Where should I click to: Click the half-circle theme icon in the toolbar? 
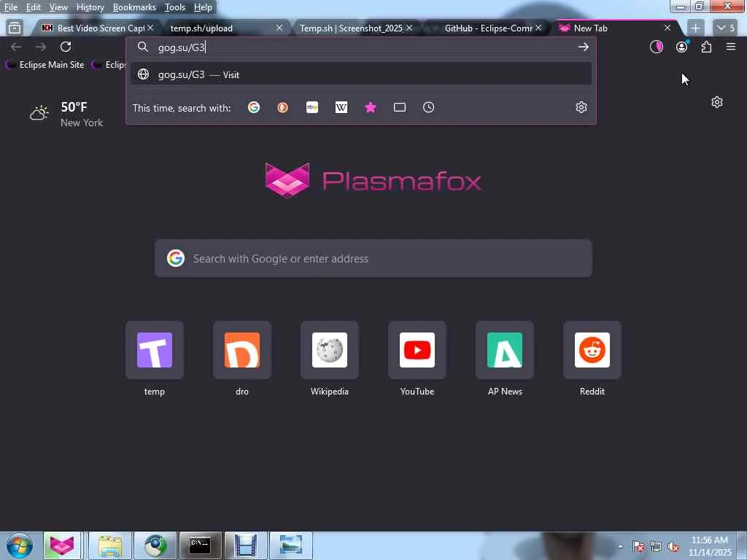click(656, 47)
